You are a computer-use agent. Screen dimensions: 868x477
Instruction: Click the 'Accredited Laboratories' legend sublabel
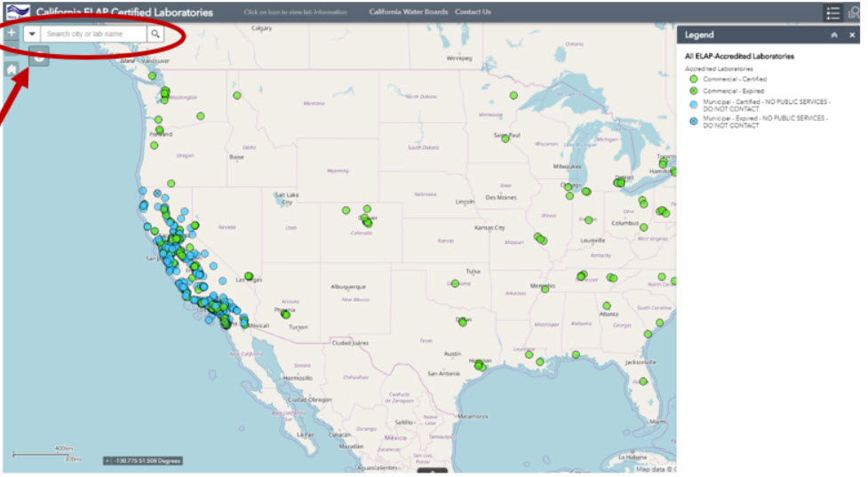[719, 68]
